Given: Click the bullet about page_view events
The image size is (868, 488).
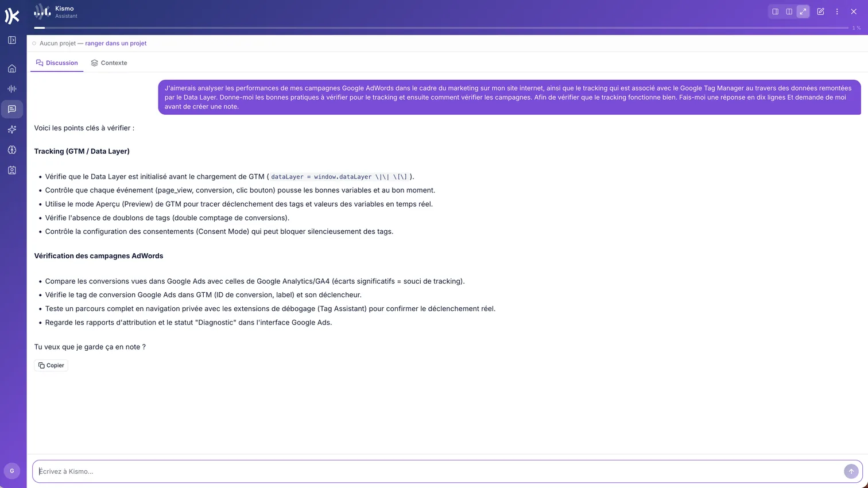Looking at the screenshot, I should 240,190.
